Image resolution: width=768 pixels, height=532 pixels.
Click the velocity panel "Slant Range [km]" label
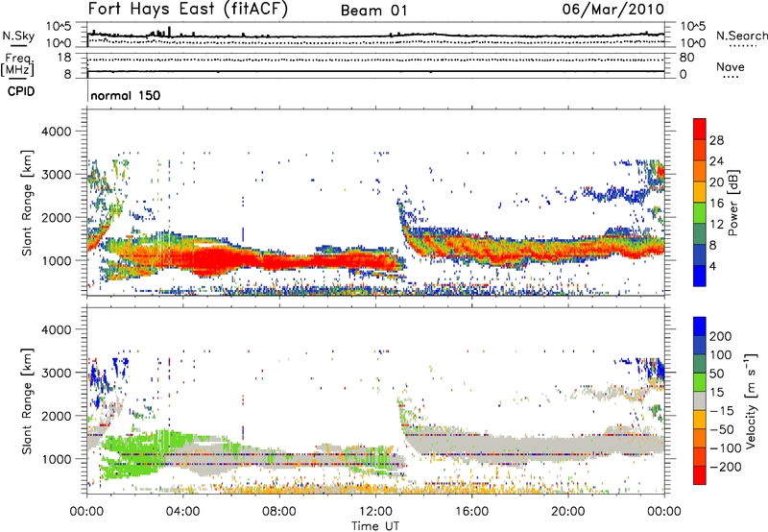[28, 400]
